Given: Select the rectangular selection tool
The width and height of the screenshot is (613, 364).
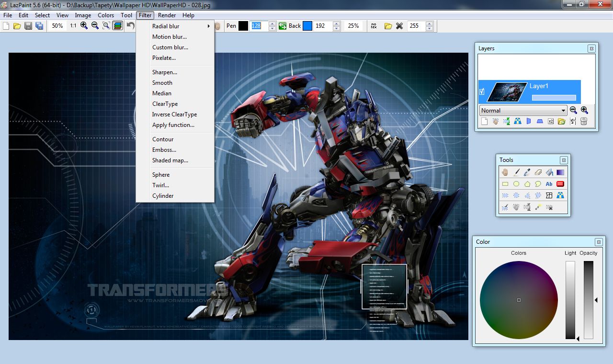Looking at the screenshot, I should [x=505, y=195].
